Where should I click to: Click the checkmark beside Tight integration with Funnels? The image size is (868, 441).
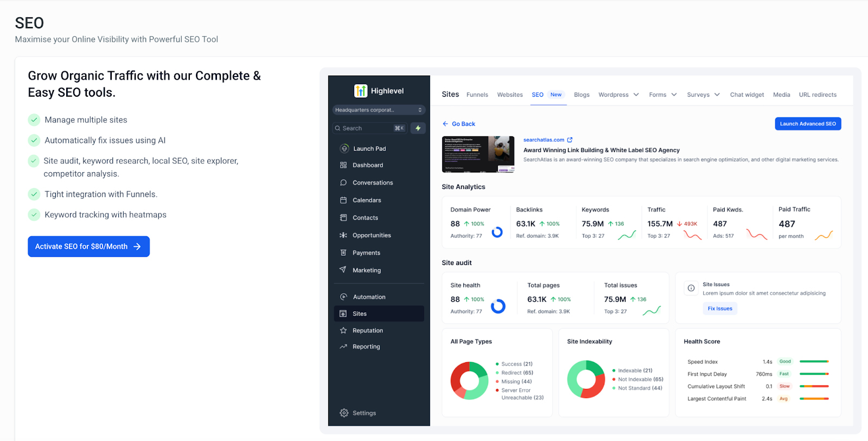(34, 194)
